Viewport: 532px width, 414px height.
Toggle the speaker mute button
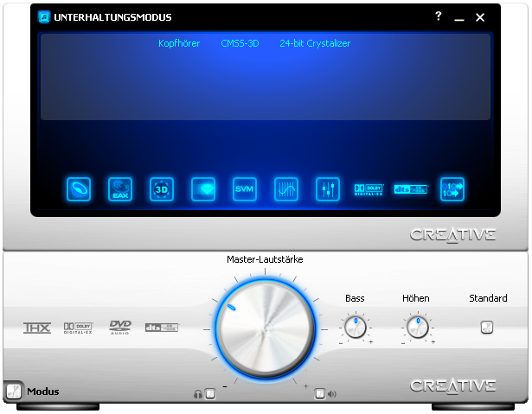(320, 394)
